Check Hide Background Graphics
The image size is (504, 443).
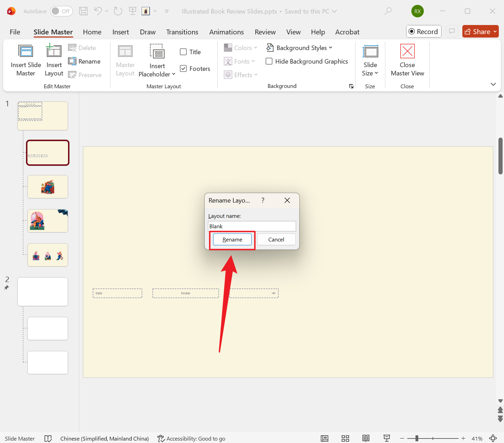(269, 61)
